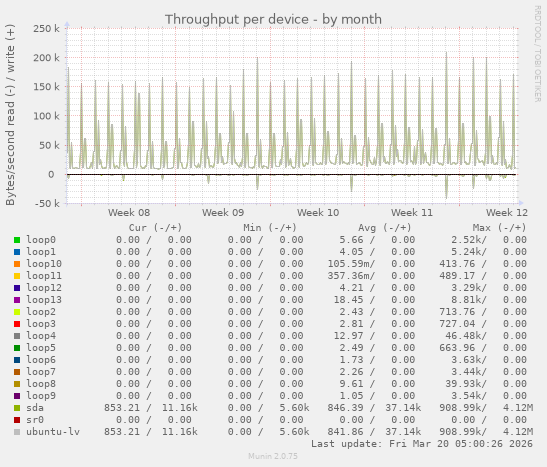Click the 'Munin 2.0.75' footer text
This screenshot has height=467, width=547.
(x=273, y=456)
